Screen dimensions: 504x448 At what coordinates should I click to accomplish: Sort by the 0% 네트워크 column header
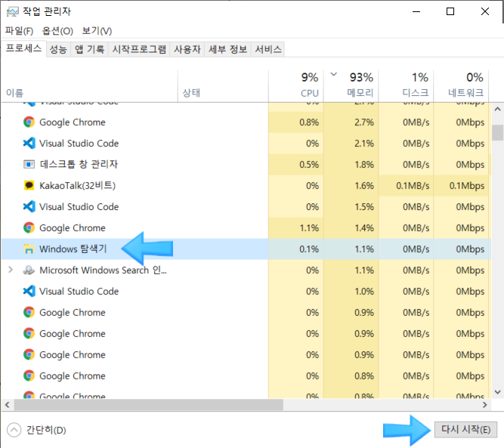click(461, 86)
